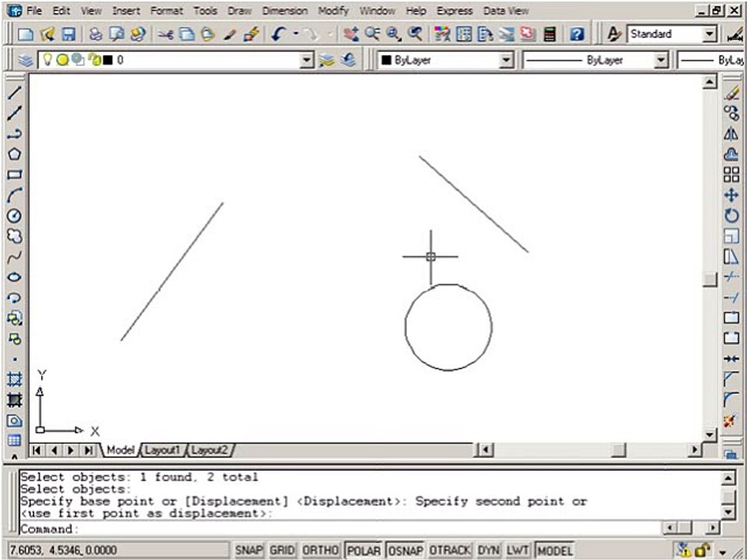The height and width of the screenshot is (560, 747).
Task: Select the Ellipse tool
Action: 14,277
